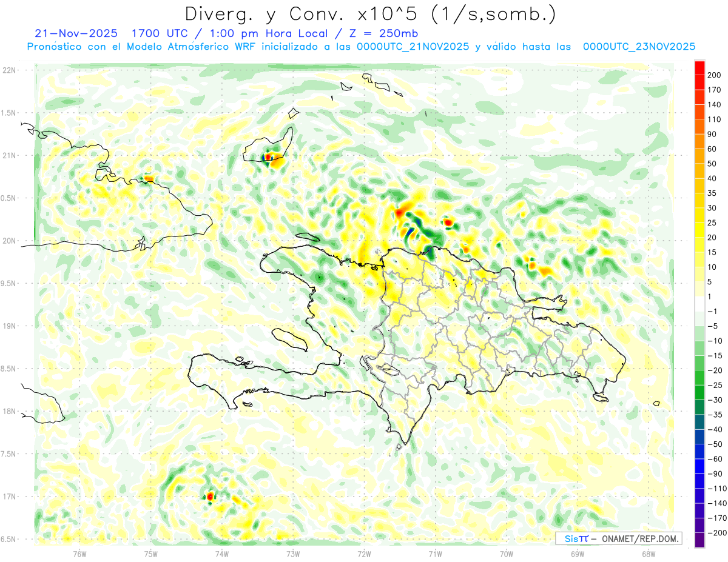Viewport: 728px width, 562px height.
Task: Click the 72W longitude label
Action: click(364, 554)
